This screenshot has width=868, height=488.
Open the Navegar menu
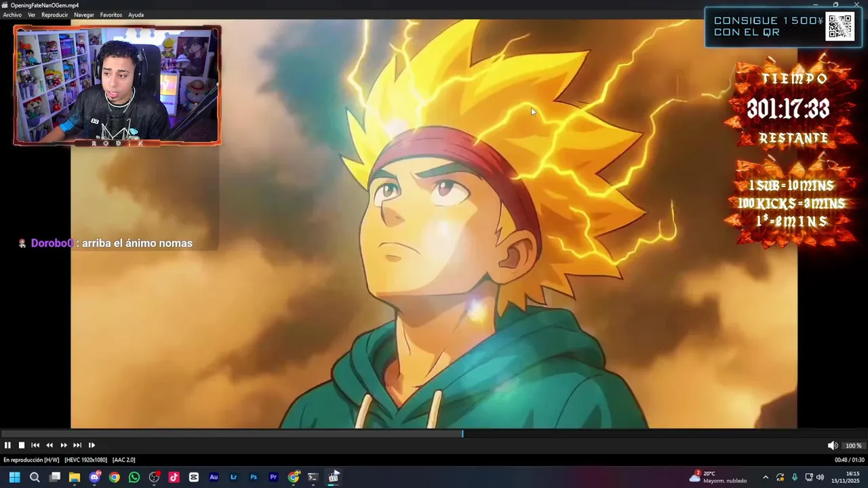[x=84, y=15]
